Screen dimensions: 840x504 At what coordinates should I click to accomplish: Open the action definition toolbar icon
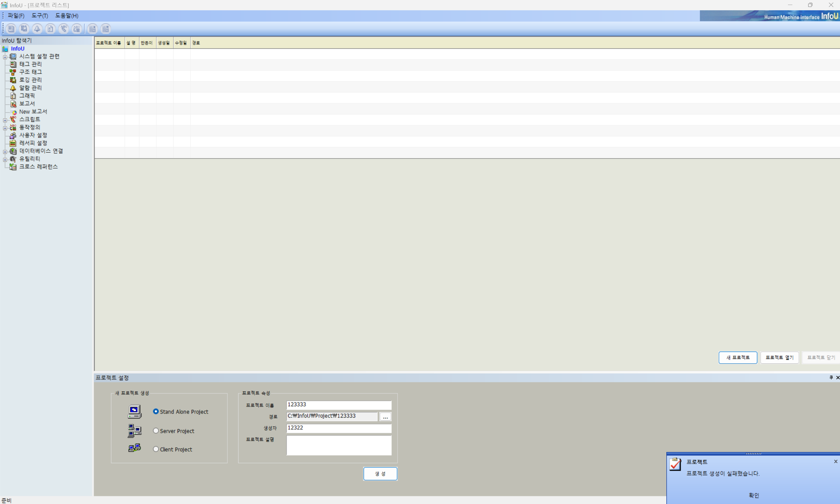pyautogui.click(x=77, y=29)
